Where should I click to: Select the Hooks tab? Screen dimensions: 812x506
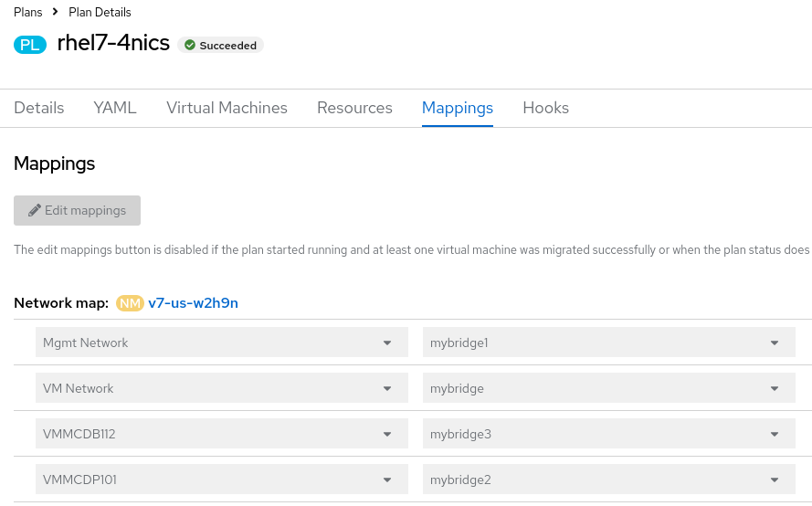545,108
